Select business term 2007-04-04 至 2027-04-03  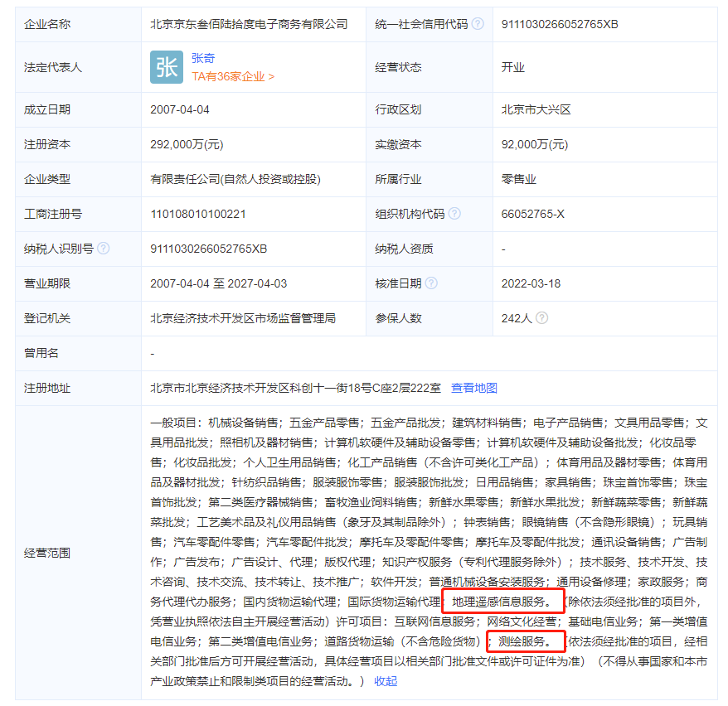(218, 283)
